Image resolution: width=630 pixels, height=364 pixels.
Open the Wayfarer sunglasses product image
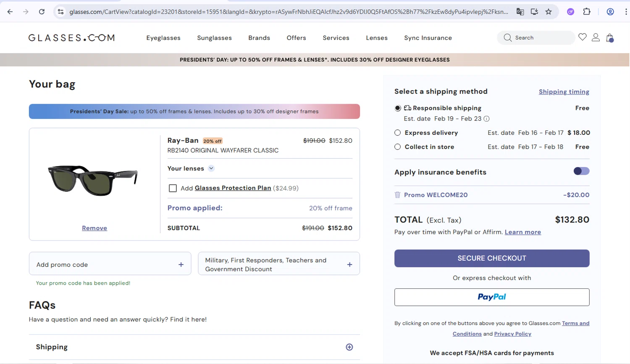point(92,181)
